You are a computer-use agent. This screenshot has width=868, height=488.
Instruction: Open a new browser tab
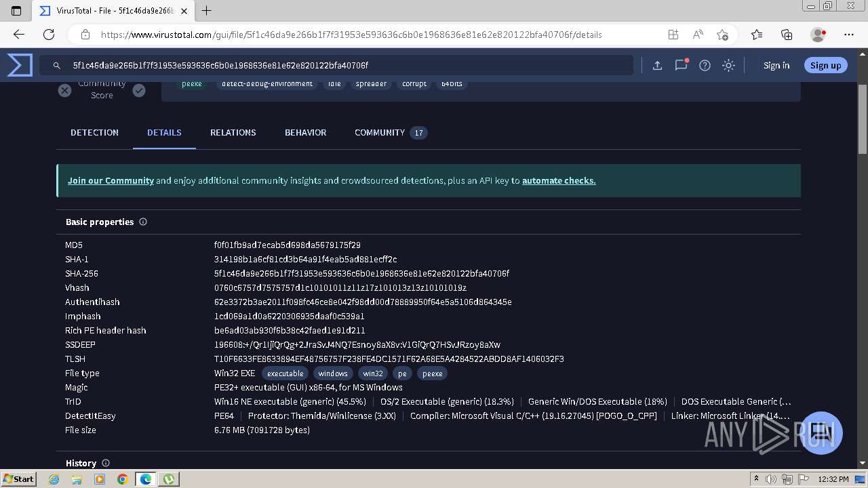pyautogui.click(x=207, y=10)
